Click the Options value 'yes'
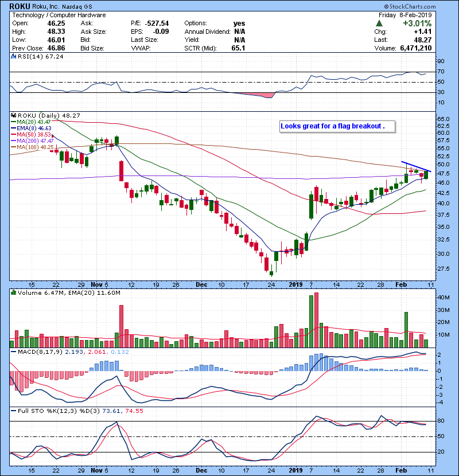 point(239,23)
